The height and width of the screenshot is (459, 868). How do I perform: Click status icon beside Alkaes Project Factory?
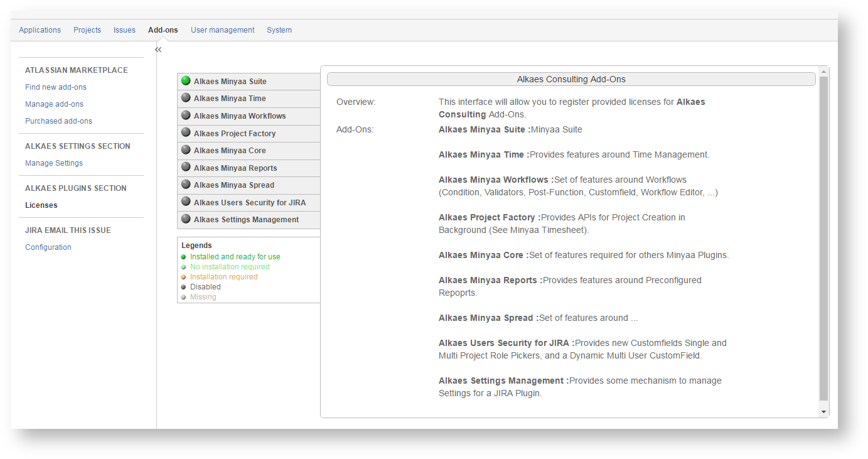(186, 132)
